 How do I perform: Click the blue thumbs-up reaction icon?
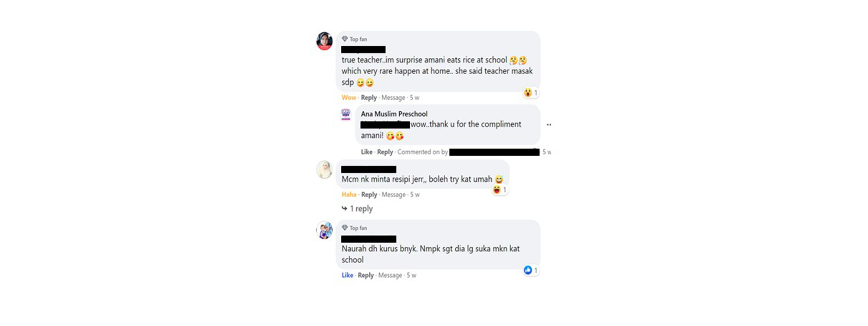coord(528,270)
